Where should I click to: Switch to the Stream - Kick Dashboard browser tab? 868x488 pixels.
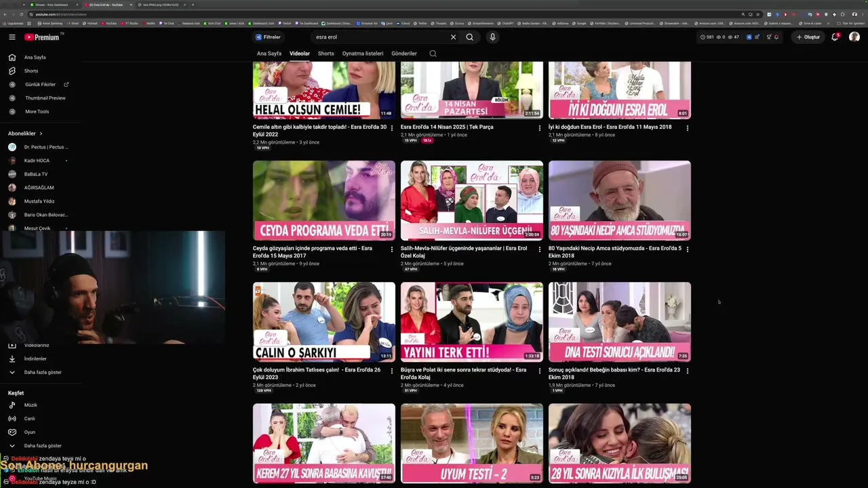52,5
